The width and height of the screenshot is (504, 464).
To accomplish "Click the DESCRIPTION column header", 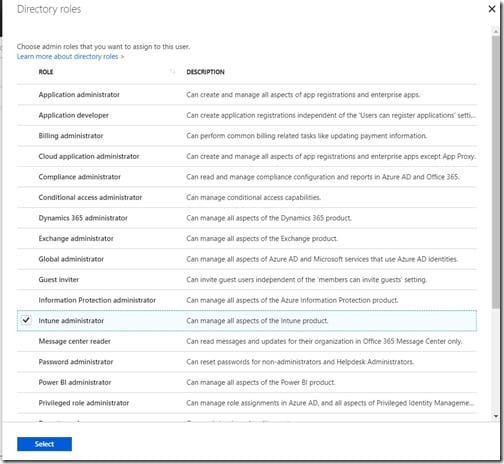I will coord(205,72).
